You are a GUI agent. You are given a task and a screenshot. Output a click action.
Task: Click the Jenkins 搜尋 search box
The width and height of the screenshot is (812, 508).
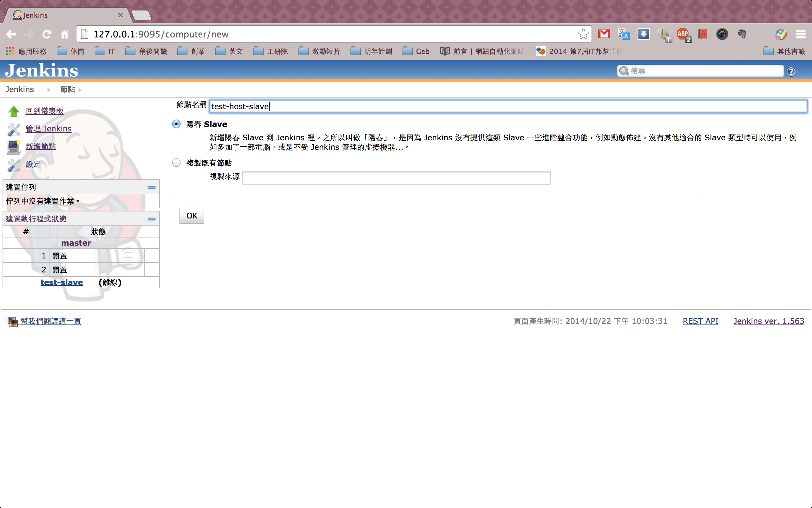[x=701, y=71]
